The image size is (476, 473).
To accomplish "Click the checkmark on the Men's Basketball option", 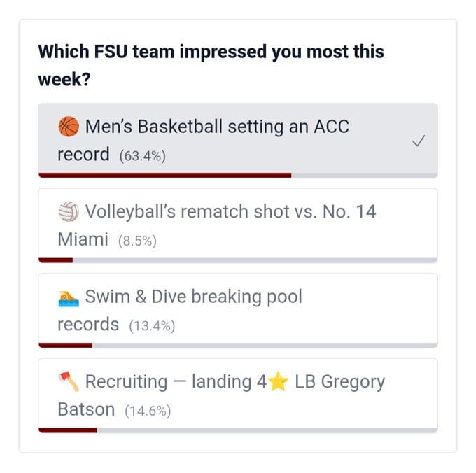I will 418,141.
